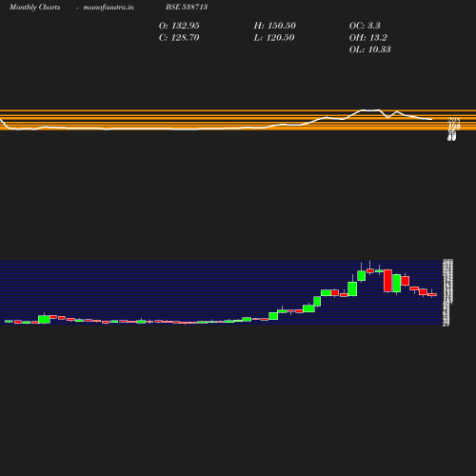Select the open value 'O: 132.95'
The image size is (476, 476).
(179, 26)
